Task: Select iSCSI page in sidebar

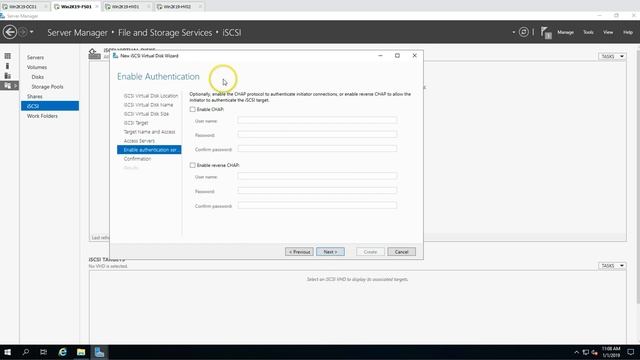Action: point(50,106)
